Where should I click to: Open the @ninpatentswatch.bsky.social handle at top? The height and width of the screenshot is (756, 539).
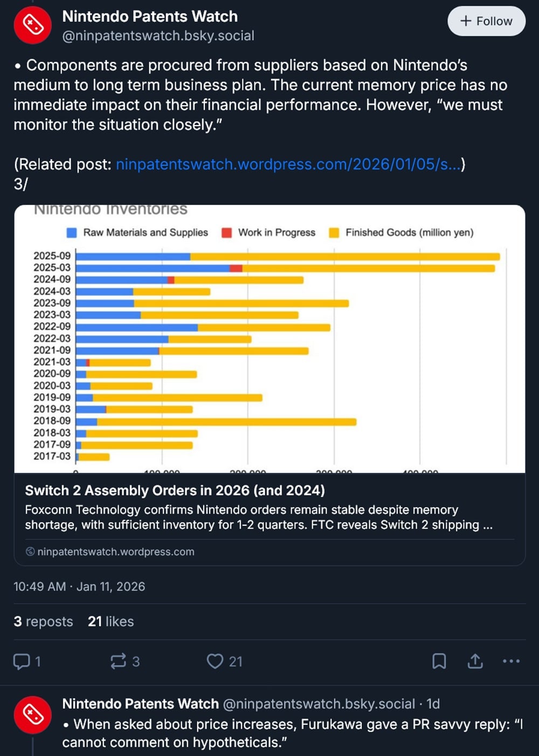click(x=158, y=36)
